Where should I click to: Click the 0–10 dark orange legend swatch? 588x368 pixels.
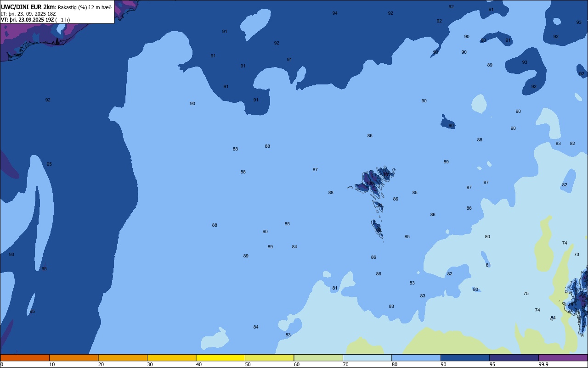[x=25, y=357]
